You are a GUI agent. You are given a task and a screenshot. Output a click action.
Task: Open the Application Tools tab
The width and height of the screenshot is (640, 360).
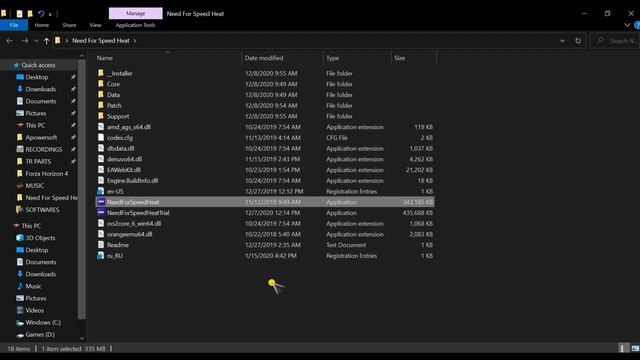point(135,25)
